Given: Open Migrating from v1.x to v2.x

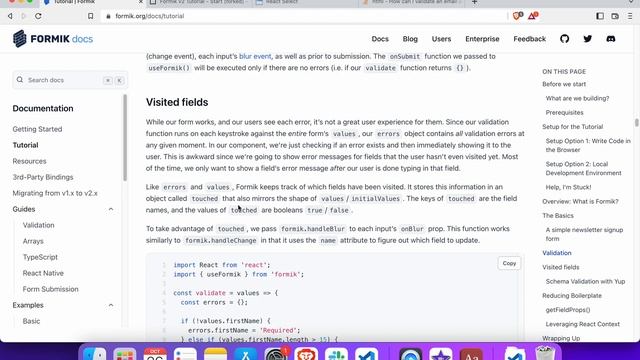Looking at the screenshot, I should click(x=55, y=193).
